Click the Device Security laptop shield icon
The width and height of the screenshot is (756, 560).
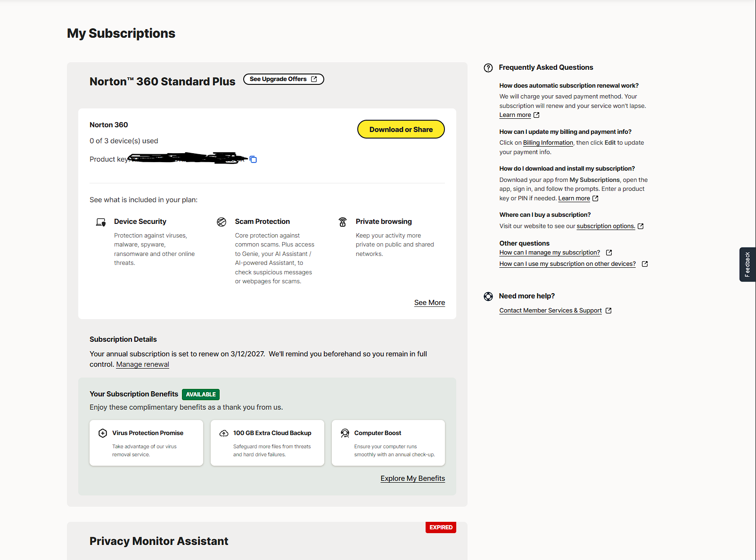click(x=101, y=222)
